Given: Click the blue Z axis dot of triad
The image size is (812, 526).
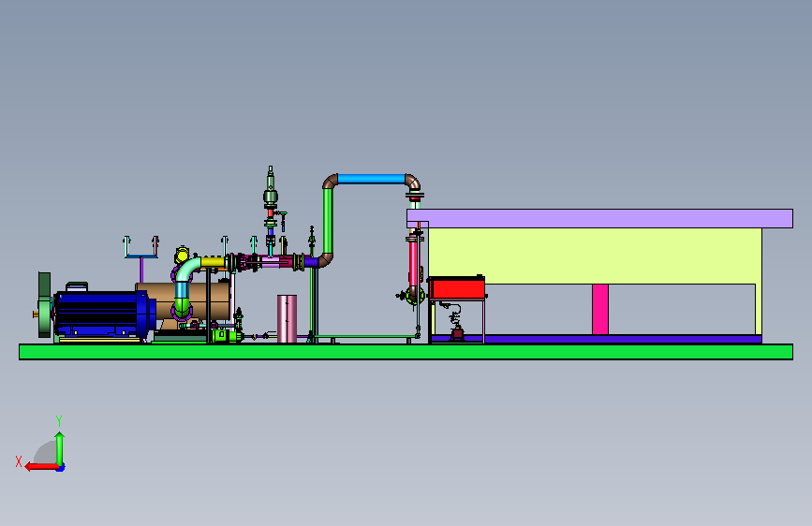Looking at the screenshot, I should click(x=61, y=468).
